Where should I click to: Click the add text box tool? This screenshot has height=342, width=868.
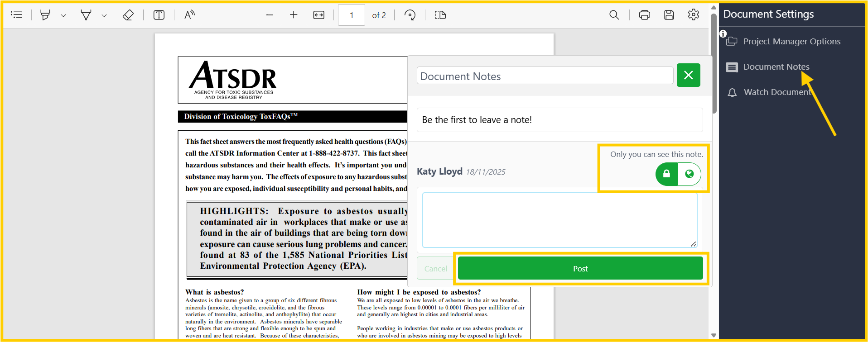[x=159, y=15]
